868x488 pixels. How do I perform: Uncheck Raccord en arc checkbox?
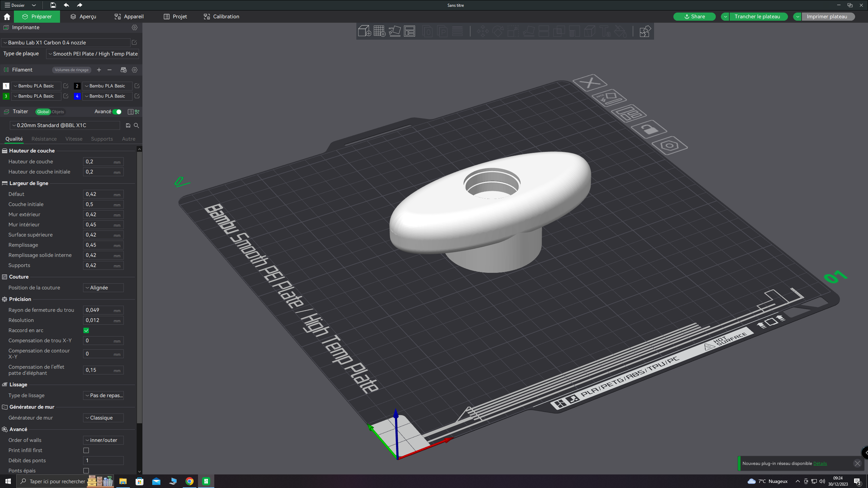[86, 330]
